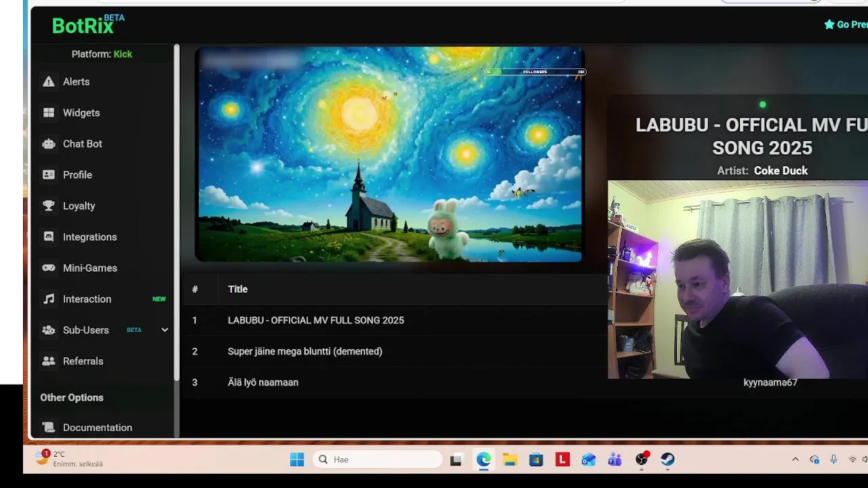
Task: Show hidden system tray icons
Action: click(795, 460)
